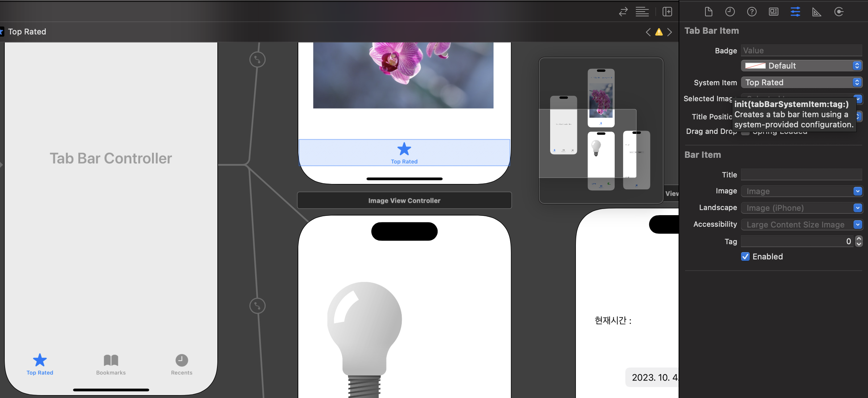Click the Bar Item Title field
868x398 pixels.
click(x=801, y=175)
